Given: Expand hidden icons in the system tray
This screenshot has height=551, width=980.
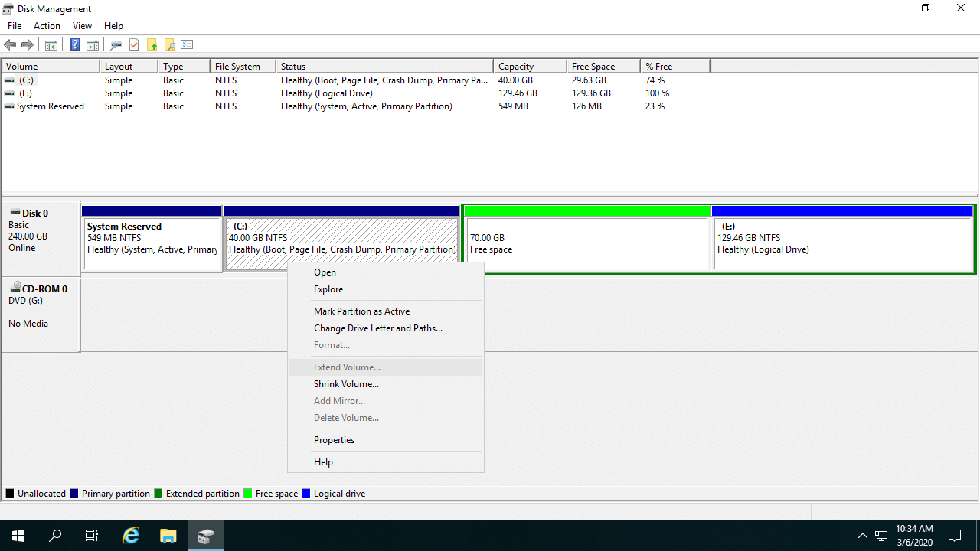Looking at the screenshot, I should coord(862,536).
